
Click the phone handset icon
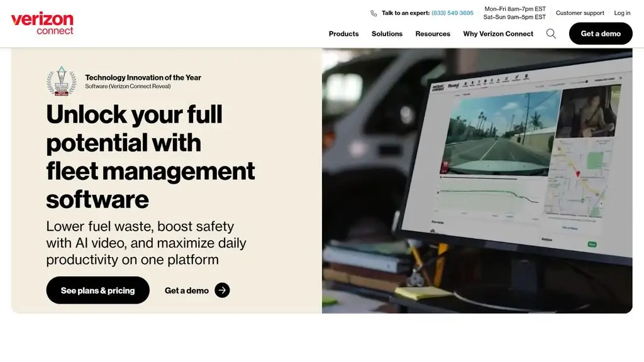point(374,13)
